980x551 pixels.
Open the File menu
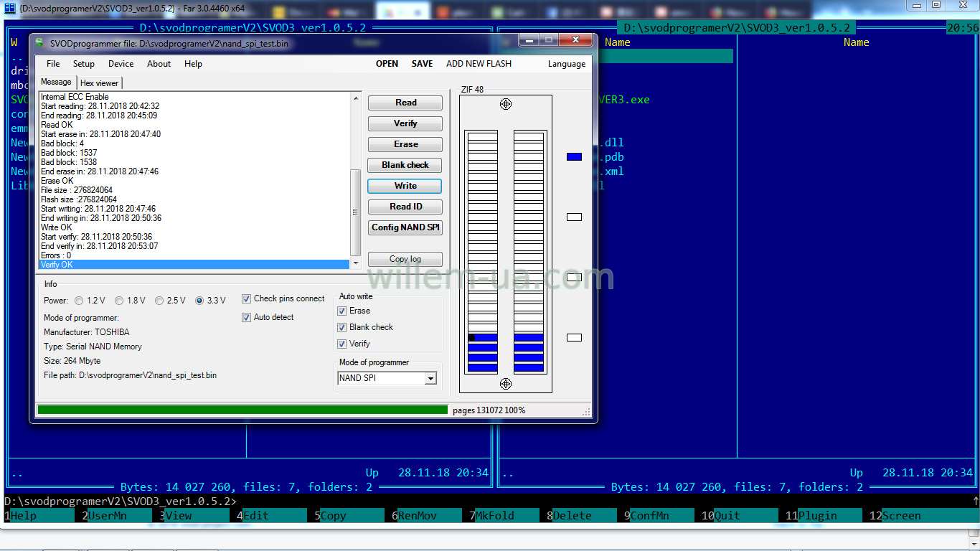tap(53, 64)
